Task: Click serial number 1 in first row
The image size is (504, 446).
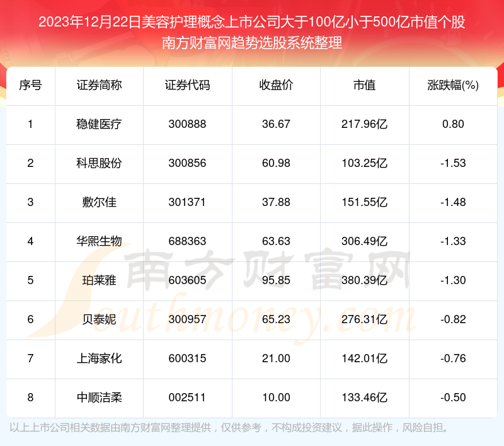Action: point(30,124)
